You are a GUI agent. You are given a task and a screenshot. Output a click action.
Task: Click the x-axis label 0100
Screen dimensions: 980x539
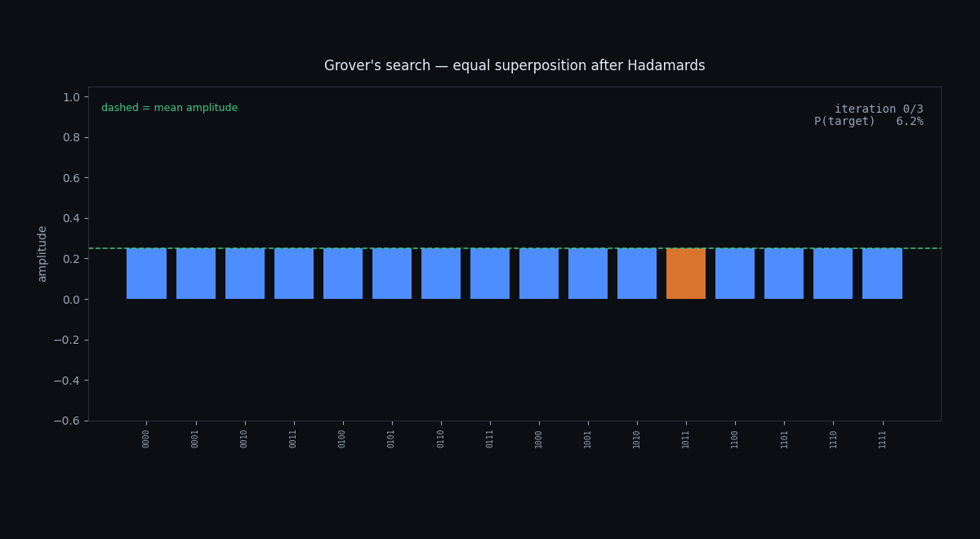343,439
